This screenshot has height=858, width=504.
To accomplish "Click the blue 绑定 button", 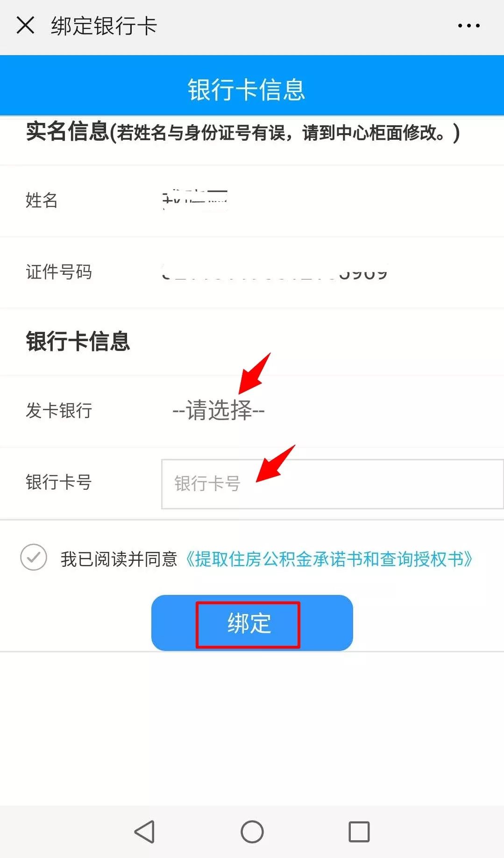I will (x=252, y=623).
